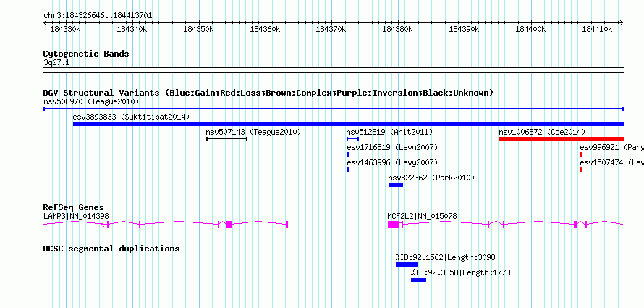
Task: Click the DGV Structural Variants track title
Action: click(268, 93)
